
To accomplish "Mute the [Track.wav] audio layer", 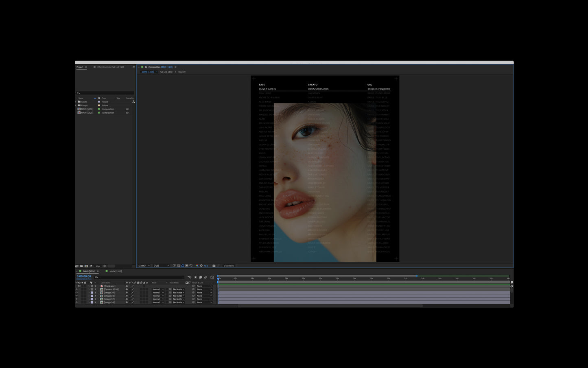I will 79,286.
